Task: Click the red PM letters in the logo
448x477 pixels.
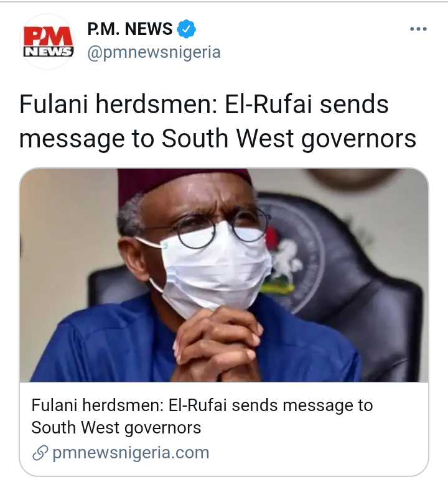Action: click(48, 37)
